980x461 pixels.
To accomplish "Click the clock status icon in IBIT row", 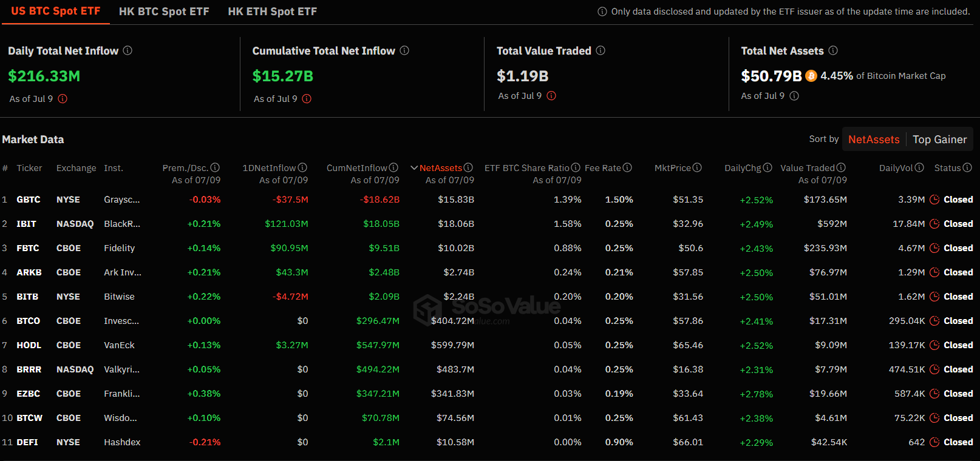I will click(x=934, y=224).
